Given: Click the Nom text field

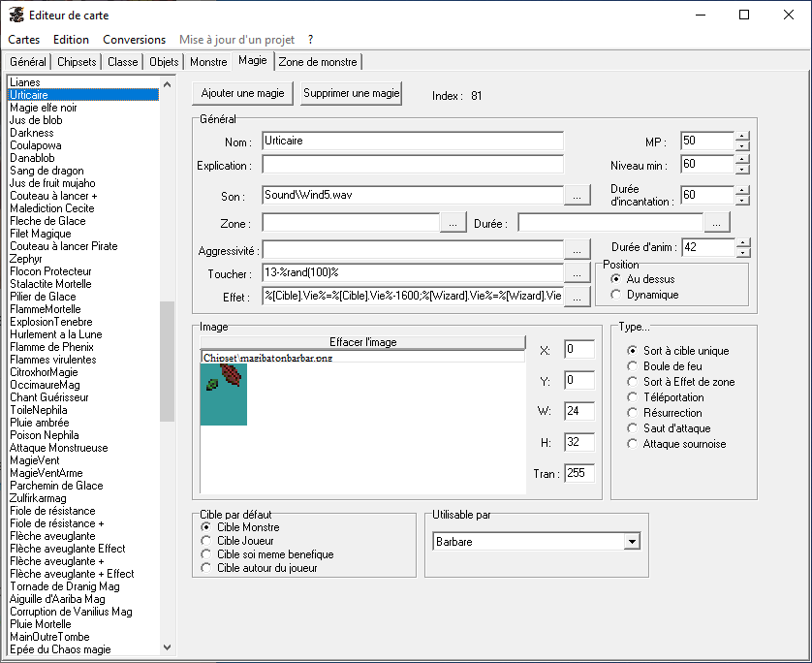Looking at the screenshot, I should tap(413, 142).
